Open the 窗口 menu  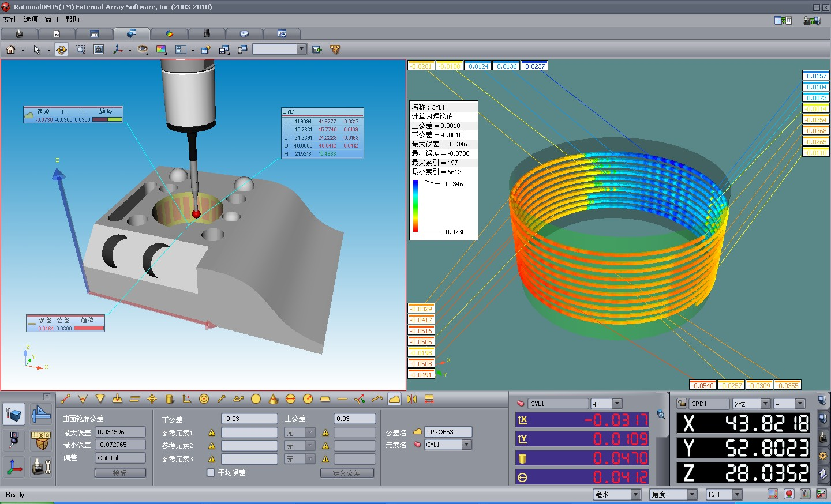(x=51, y=19)
